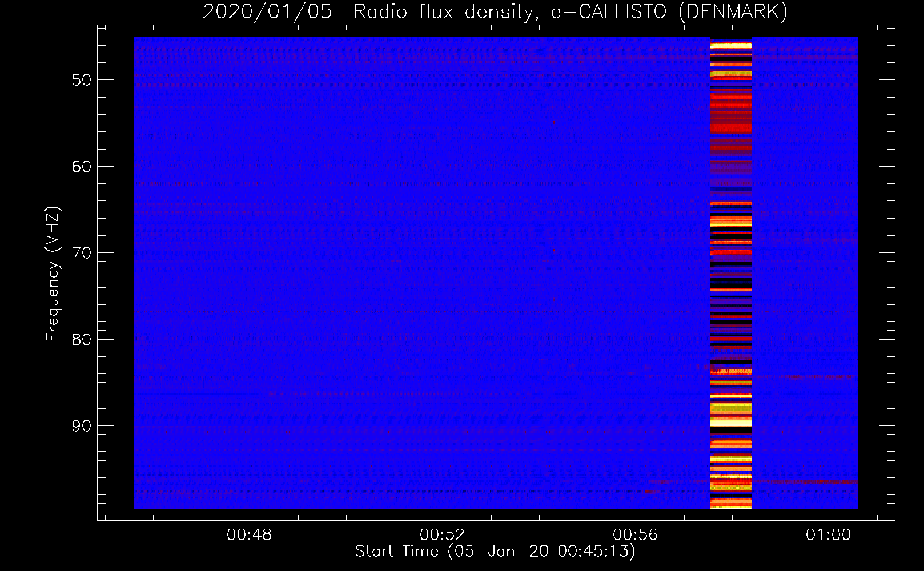Click the 60 frequency tick label
Screen dimensions: 924x571
[82, 167]
